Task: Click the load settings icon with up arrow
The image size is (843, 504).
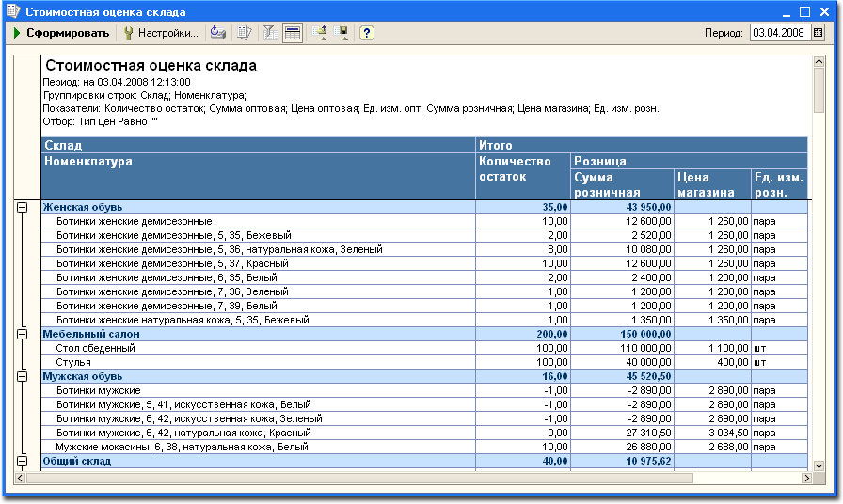Action: pyautogui.click(x=319, y=33)
